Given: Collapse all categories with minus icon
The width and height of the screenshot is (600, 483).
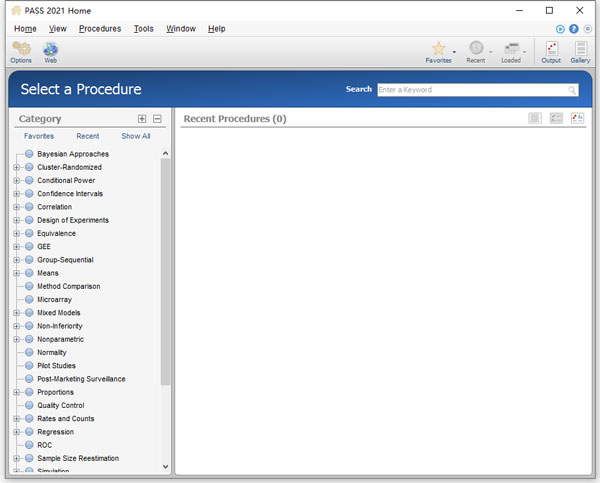Looking at the screenshot, I should (157, 119).
